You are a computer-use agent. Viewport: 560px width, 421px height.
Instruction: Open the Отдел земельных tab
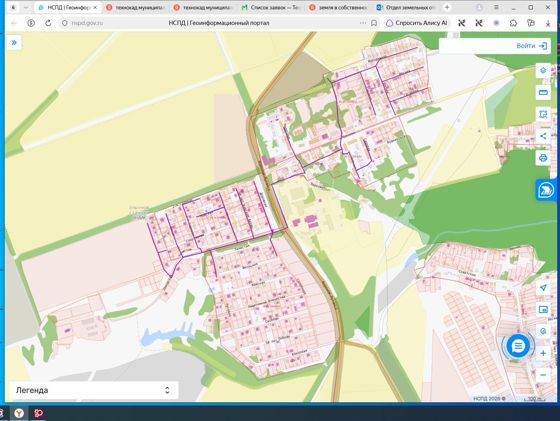(x=406, y=7)
